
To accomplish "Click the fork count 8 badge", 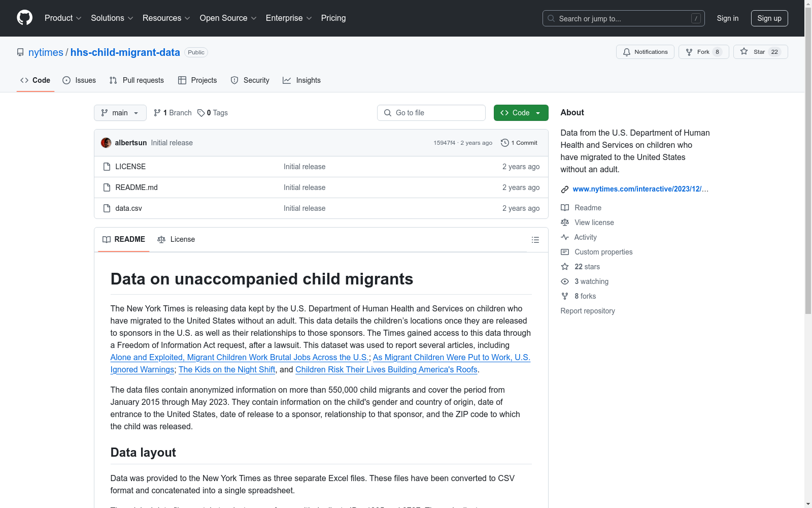I will [x=717, y=52].
